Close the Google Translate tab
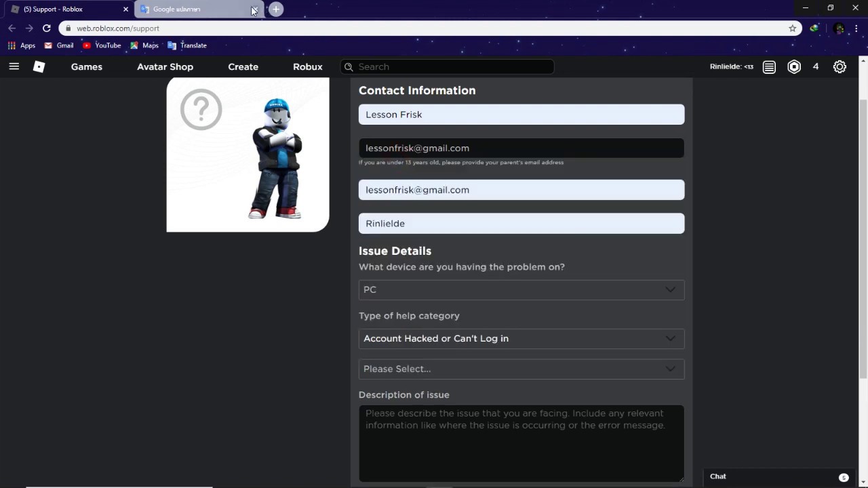Image resolution: width=868 pixels, height=488 pixels. pyautogui.click(x=254, y=9)
